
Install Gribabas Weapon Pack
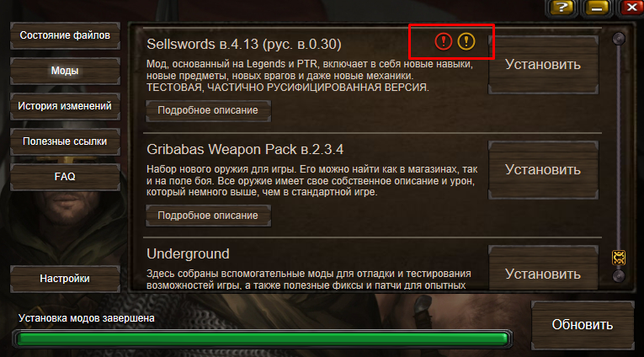tap(543, 170)
